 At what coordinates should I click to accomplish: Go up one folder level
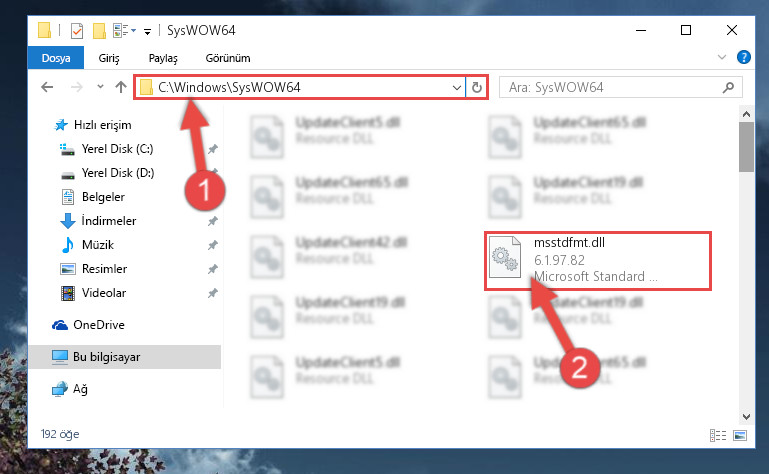click(121, 87)
